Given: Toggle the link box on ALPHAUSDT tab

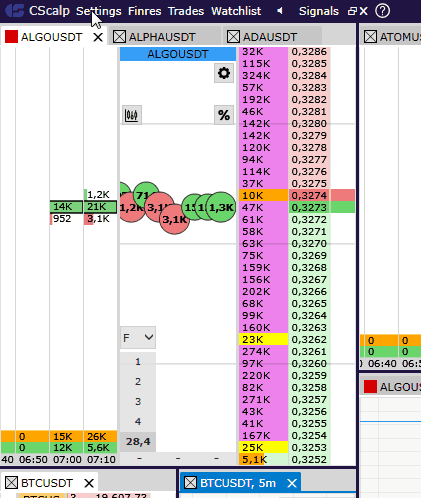Looking at the screenshot, I should coord(119,37).
